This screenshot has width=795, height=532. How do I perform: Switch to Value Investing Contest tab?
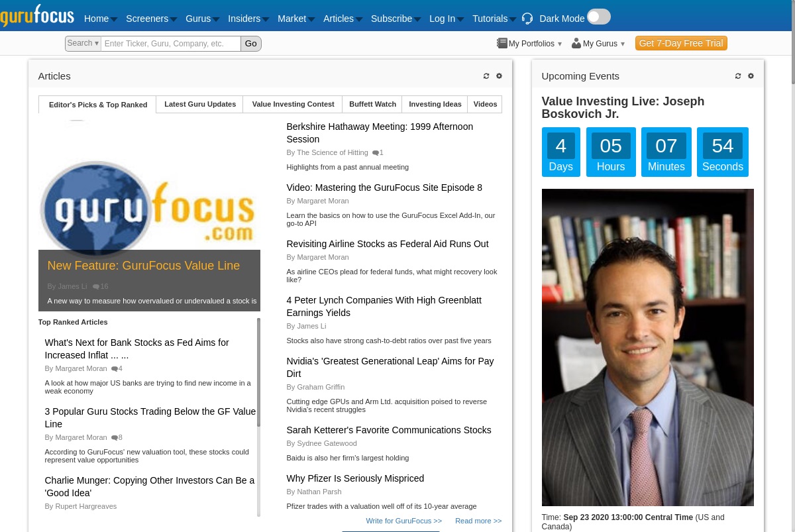click(293, 104)
